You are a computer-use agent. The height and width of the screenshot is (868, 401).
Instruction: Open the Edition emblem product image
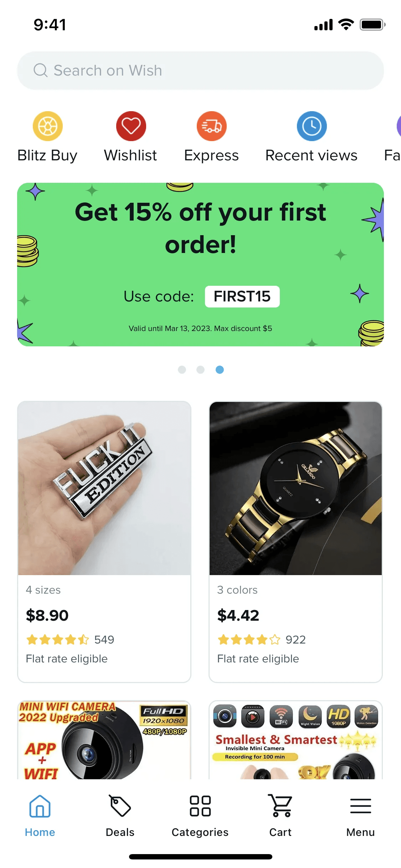(104, 488)
